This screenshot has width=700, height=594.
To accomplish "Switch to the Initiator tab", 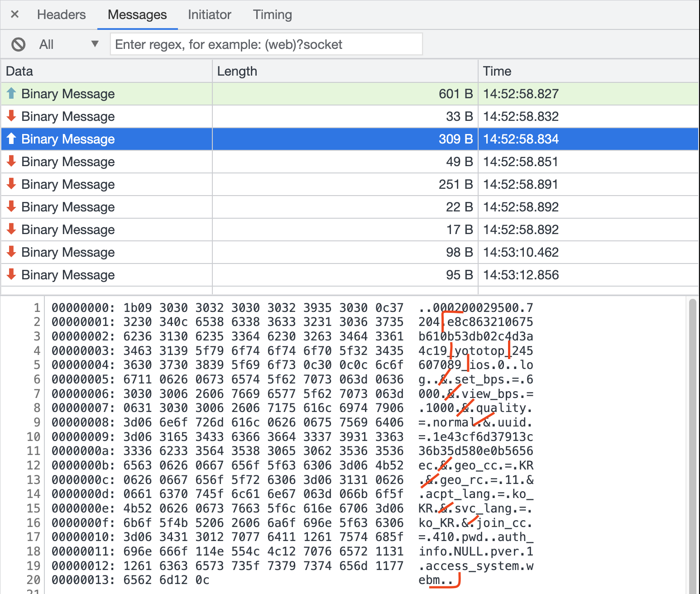I will tap(209, 15).
